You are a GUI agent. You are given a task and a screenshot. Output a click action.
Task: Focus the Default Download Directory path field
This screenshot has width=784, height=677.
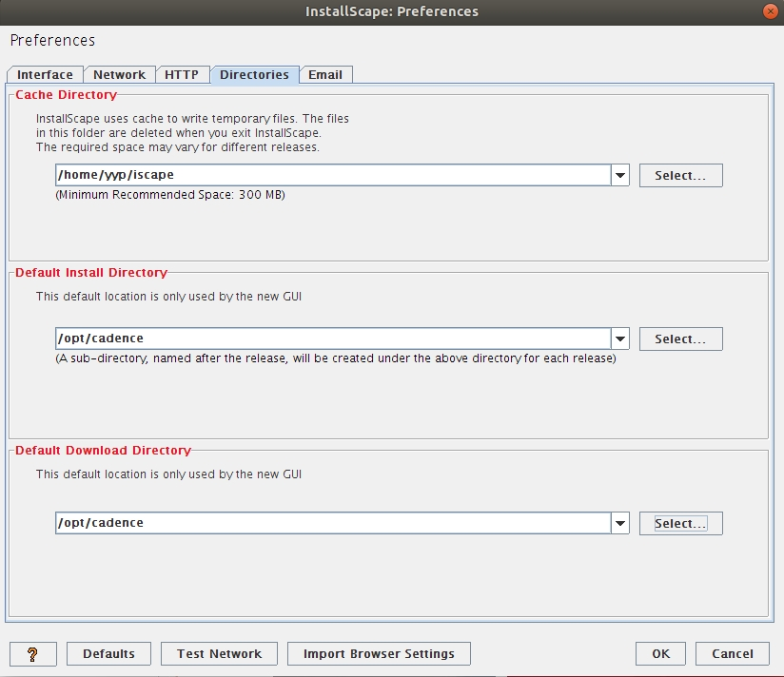point(333,523)
